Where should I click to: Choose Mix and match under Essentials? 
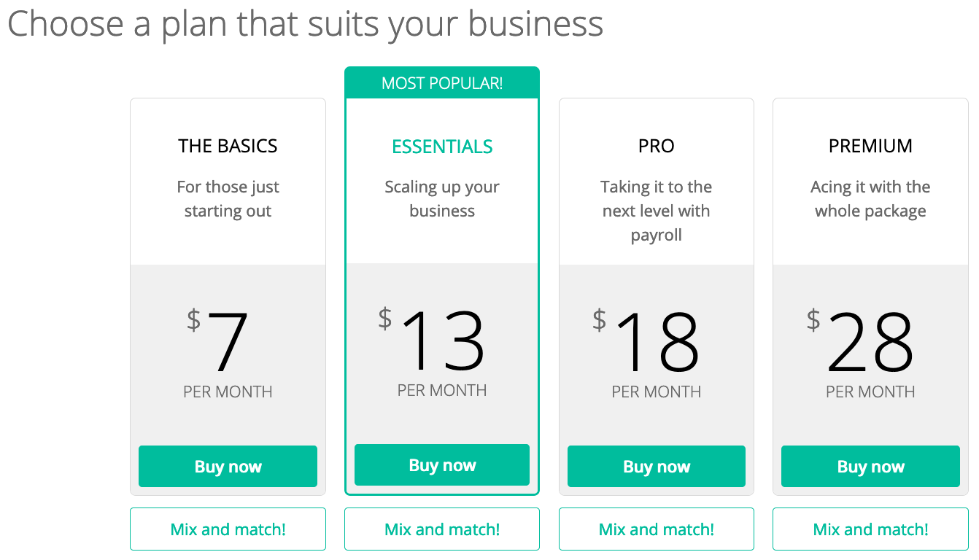[442, 529]
